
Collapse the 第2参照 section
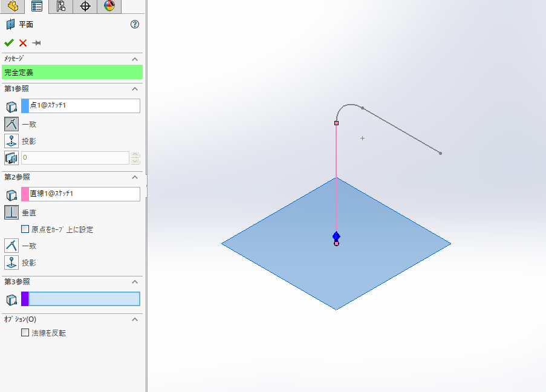[x=135, y=177]
